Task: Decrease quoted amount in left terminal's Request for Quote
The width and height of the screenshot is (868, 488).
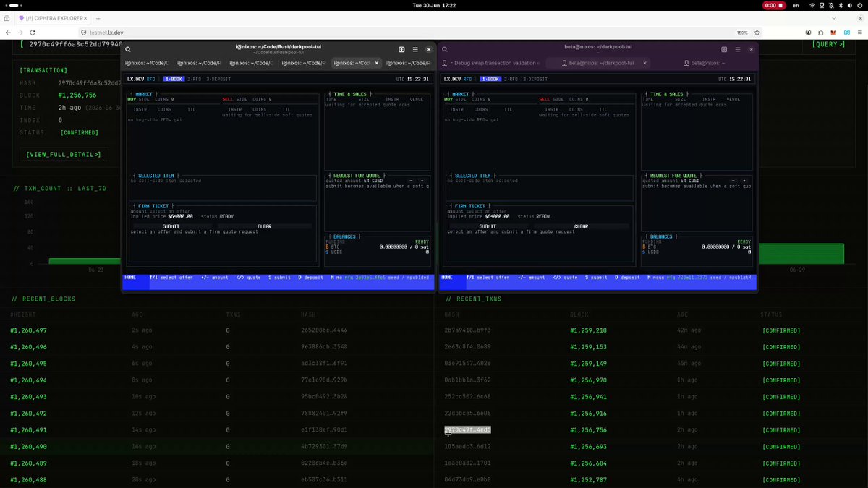Action: pyautogui.click(x=411, y=181)
